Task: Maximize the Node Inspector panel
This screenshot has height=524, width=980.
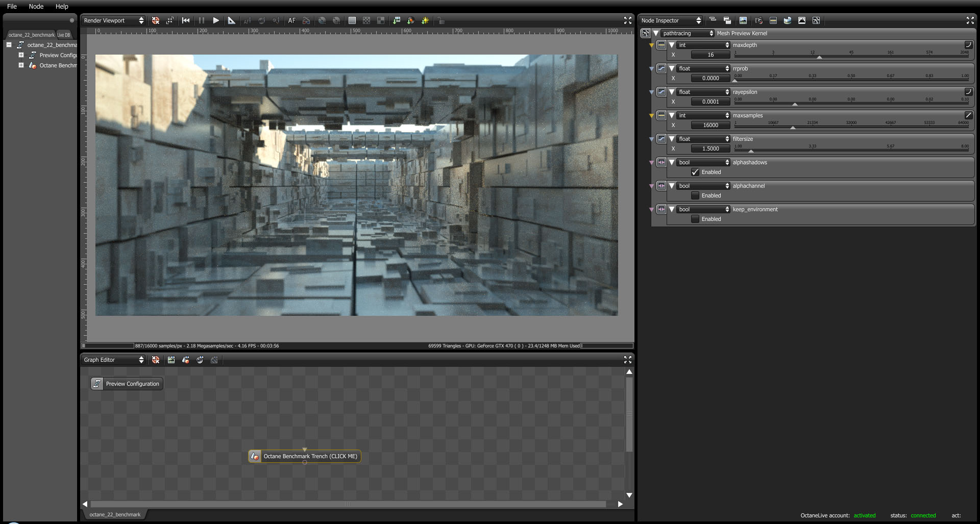Action: click(970, 20)
